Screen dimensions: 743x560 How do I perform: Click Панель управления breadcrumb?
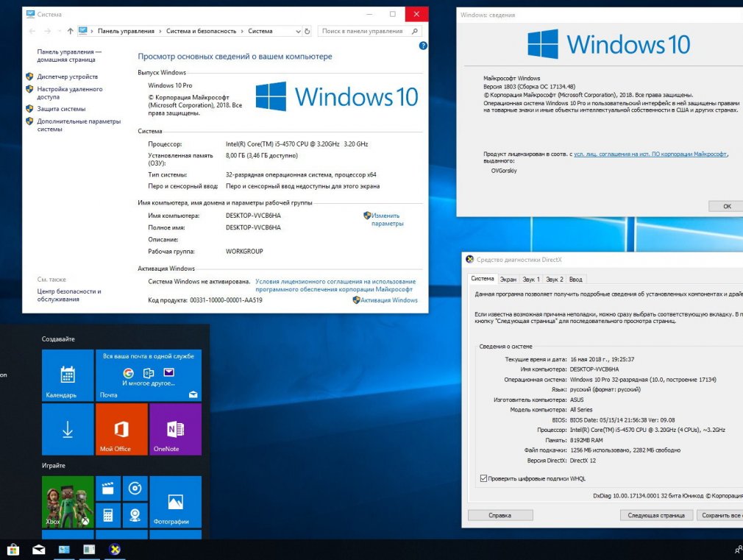coord(126,32)
